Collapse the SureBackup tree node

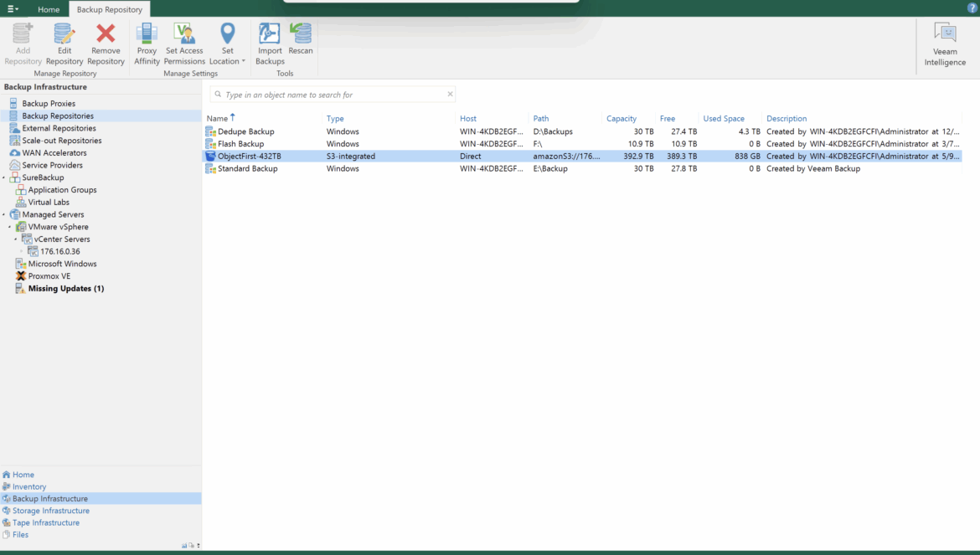(3, 178)
